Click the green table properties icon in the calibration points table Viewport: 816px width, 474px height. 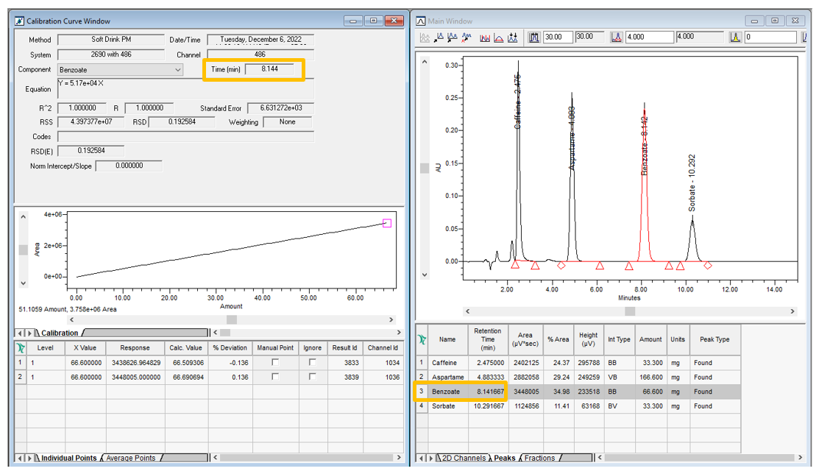click(x=20, y=348)
